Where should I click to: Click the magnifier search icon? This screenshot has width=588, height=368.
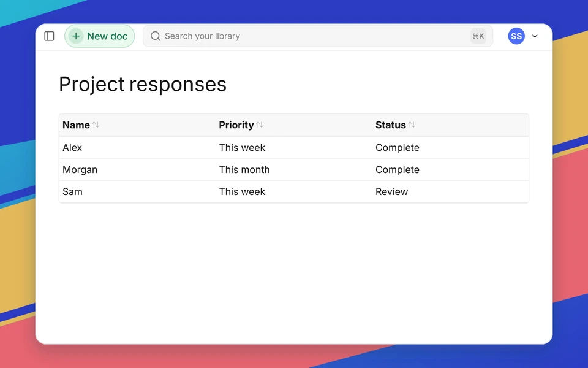coord(155,36)
